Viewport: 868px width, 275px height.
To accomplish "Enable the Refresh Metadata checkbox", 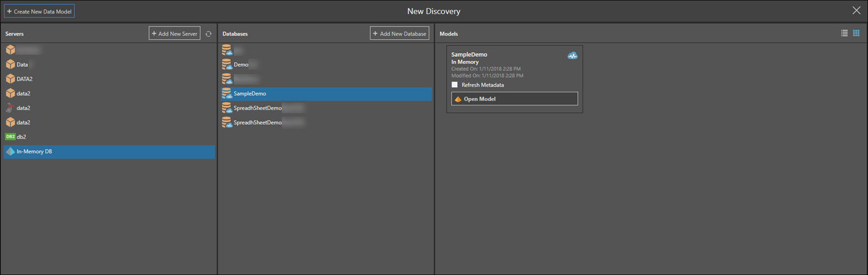I will (454, 85).
